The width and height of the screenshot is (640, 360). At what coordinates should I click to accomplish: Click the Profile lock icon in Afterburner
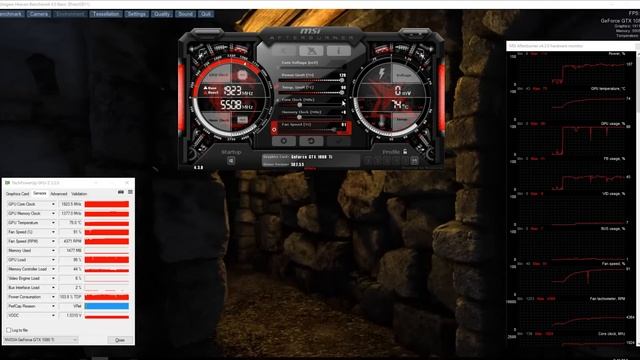coord(405,152)
